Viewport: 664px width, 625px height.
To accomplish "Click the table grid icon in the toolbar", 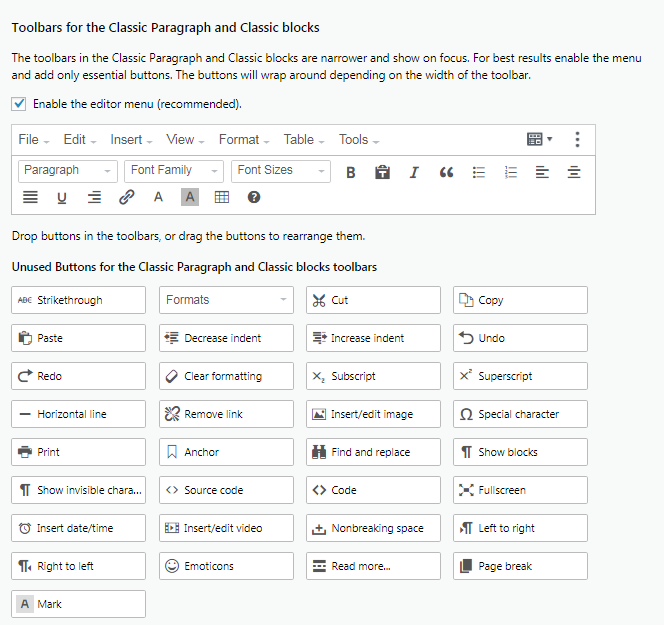I will [x=222, y=197].
